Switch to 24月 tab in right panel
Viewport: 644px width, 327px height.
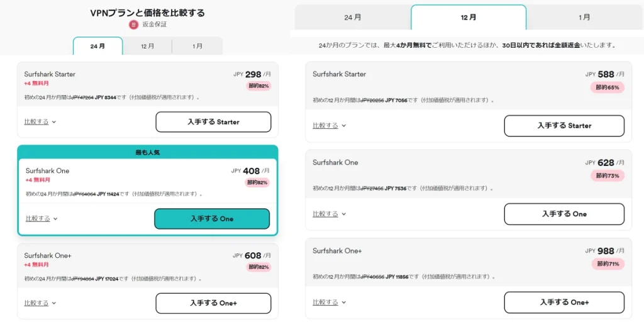[353, 17]
